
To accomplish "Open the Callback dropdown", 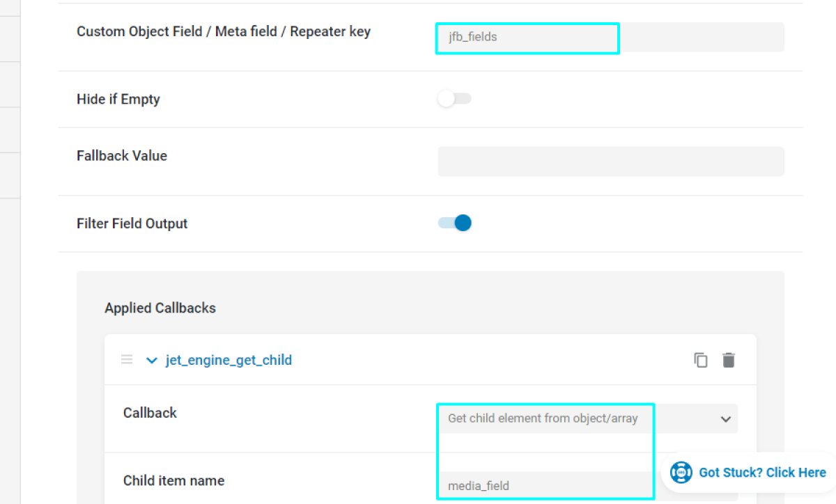I will tap(585, 418).
